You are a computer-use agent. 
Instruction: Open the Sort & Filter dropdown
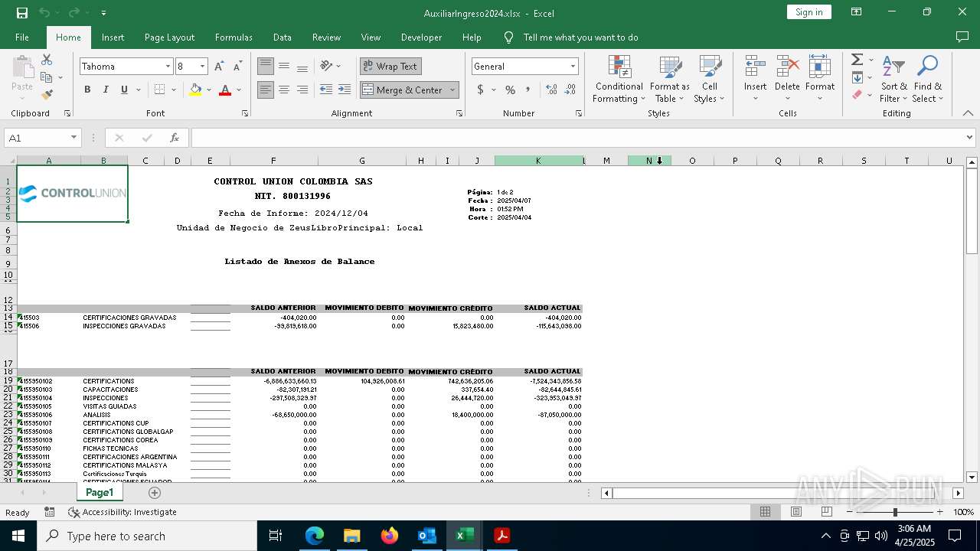893,79
